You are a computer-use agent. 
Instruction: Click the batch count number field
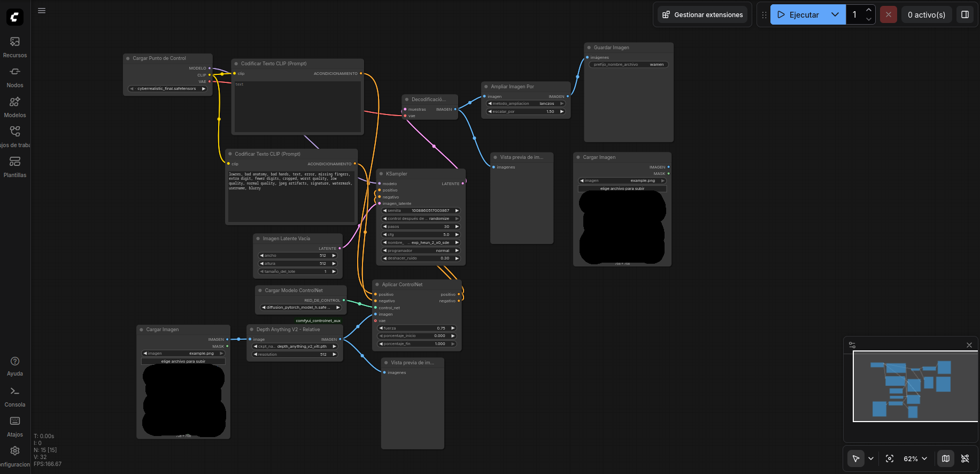click(855, 14)
